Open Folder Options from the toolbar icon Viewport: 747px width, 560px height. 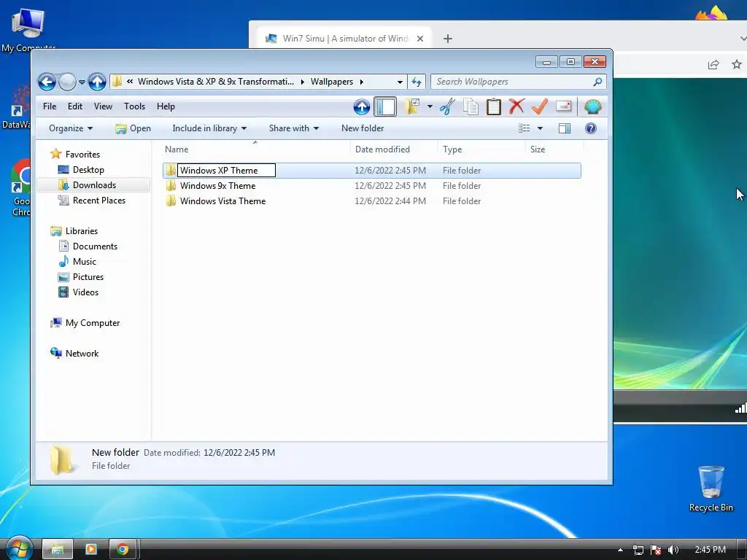pos(413,106)
